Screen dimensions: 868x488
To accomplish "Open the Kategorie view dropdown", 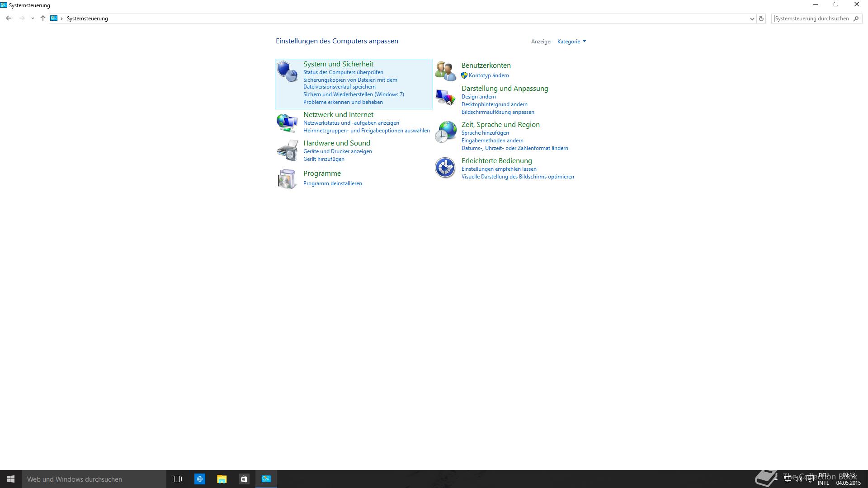I will pyautogui.click(x=571, y=42).
